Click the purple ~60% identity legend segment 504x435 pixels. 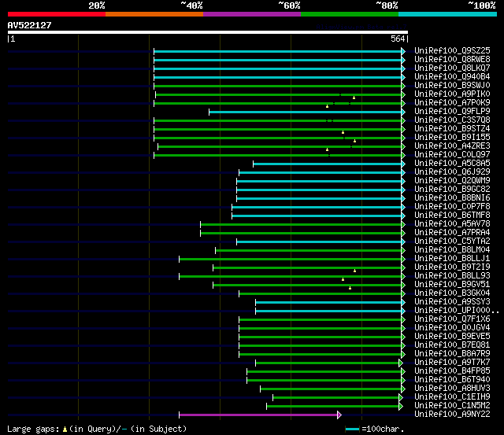click(252, 14)
